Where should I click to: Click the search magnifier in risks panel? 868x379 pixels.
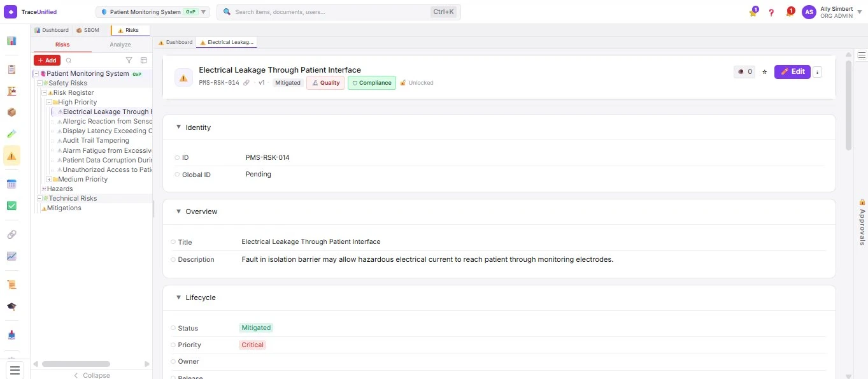[x=69, y=61]
